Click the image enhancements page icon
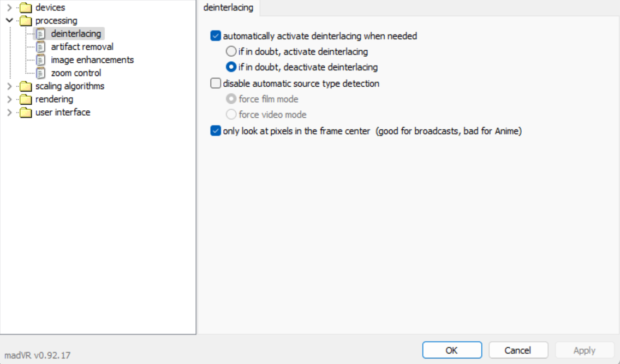This screenshot has width=620, height=364. [x=41, y=60]
